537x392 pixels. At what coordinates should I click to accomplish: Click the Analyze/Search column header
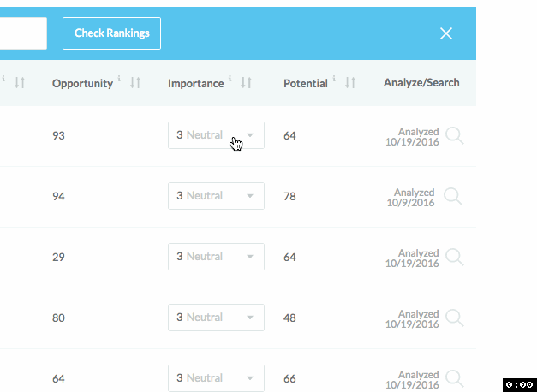pos(421,82)
